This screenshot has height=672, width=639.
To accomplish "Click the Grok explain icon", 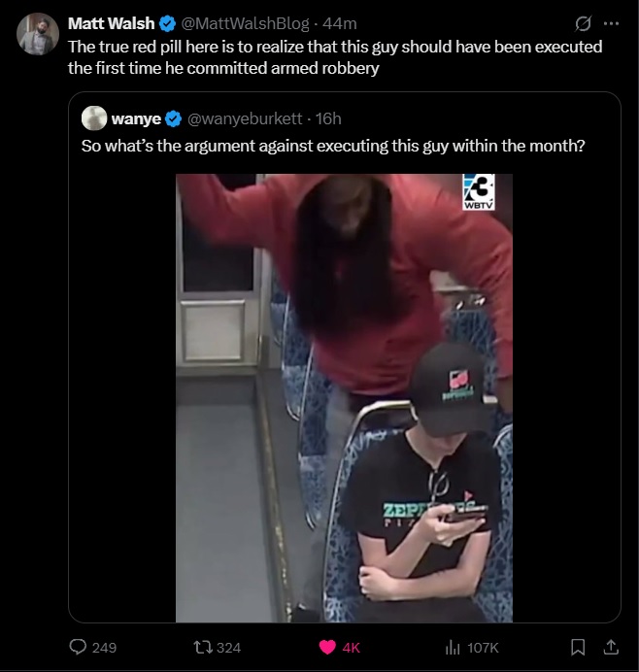I will pos(583,23).
